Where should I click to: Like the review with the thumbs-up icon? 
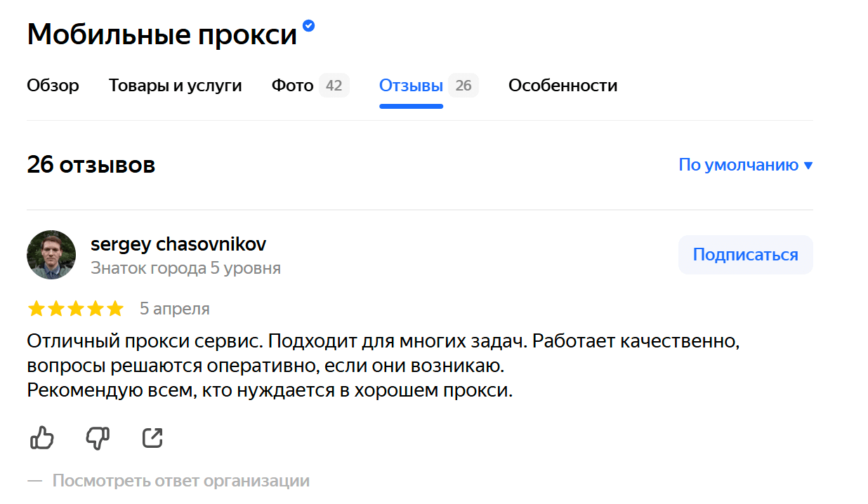point(42,438)
